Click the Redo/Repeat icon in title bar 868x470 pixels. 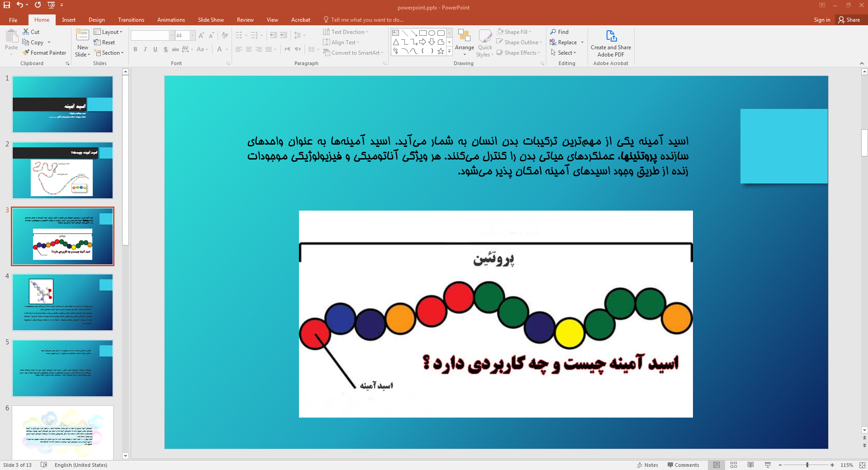tap(38, 5)
